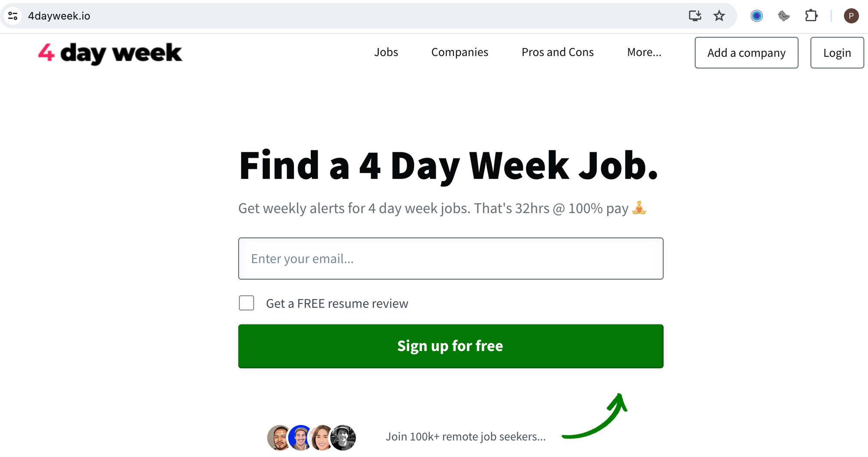The image size is (868, 457).
Task: Enable the Get a FREE resume review checkbox
Action: (x=246, y=303)
